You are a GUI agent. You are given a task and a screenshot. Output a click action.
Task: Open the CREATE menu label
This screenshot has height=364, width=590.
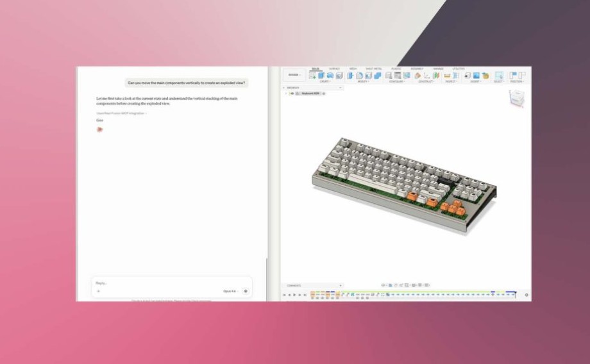click(325, 81)
